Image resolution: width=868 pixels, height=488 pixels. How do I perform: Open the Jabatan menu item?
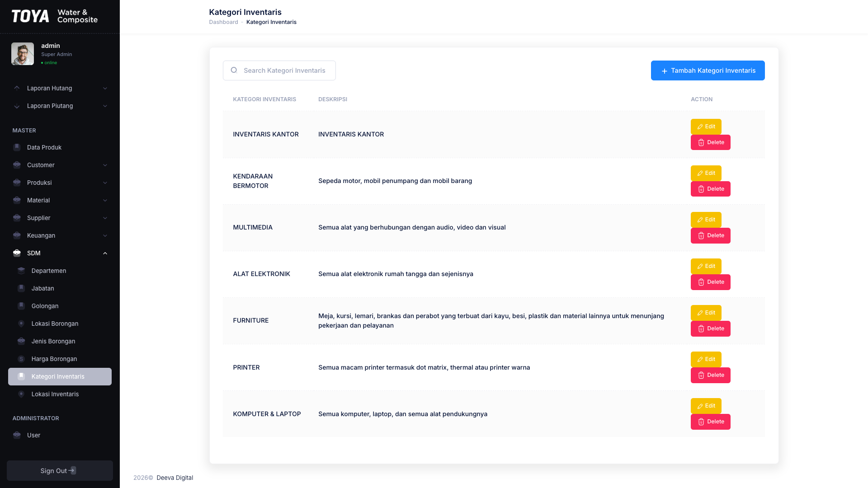pos(60,288)
